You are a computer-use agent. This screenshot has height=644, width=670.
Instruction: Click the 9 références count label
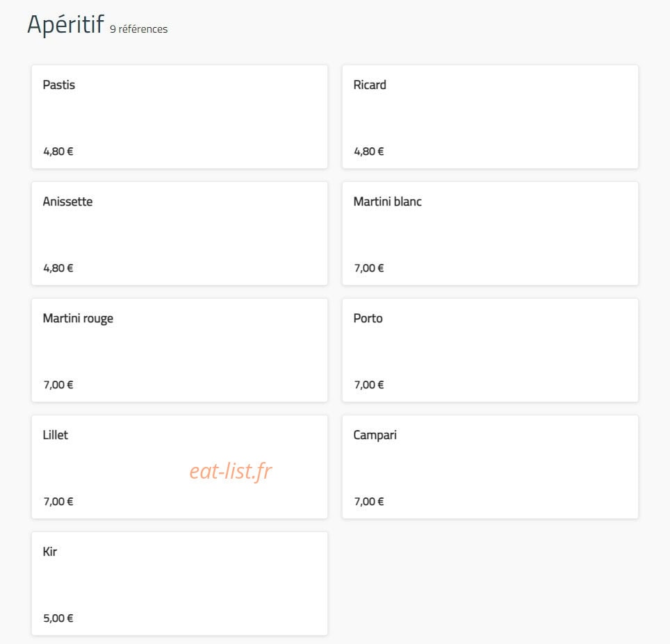click(x=139, y=29)
